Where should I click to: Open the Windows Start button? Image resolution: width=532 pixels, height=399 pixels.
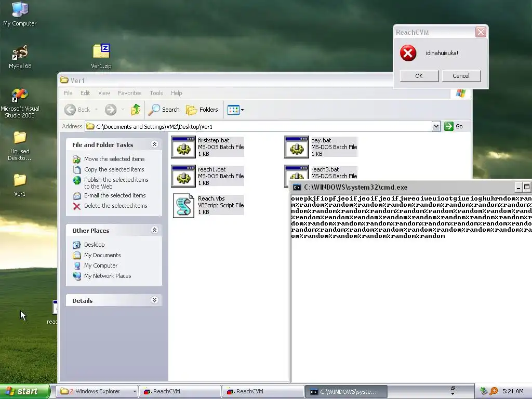(24, 391)
